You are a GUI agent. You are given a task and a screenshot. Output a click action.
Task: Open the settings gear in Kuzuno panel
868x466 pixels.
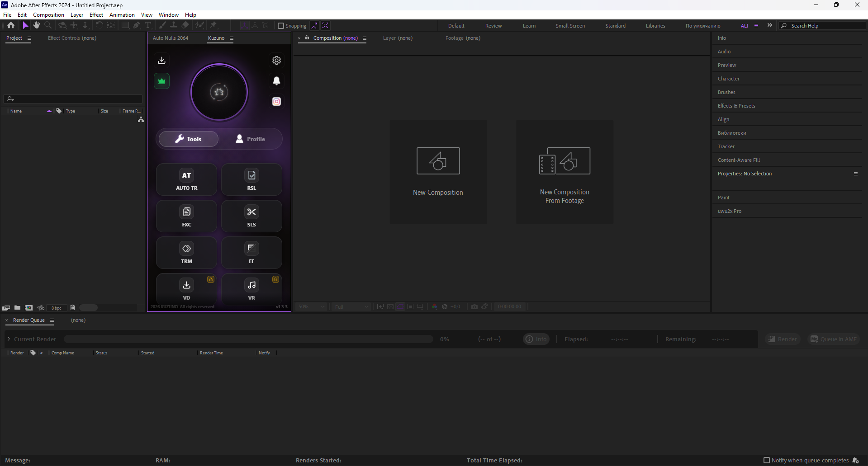tap(276, 60)
